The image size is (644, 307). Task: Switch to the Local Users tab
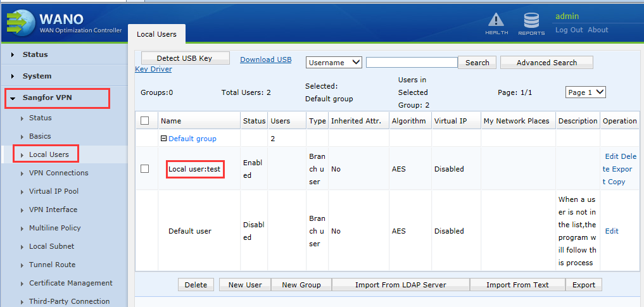click(156, 34)
